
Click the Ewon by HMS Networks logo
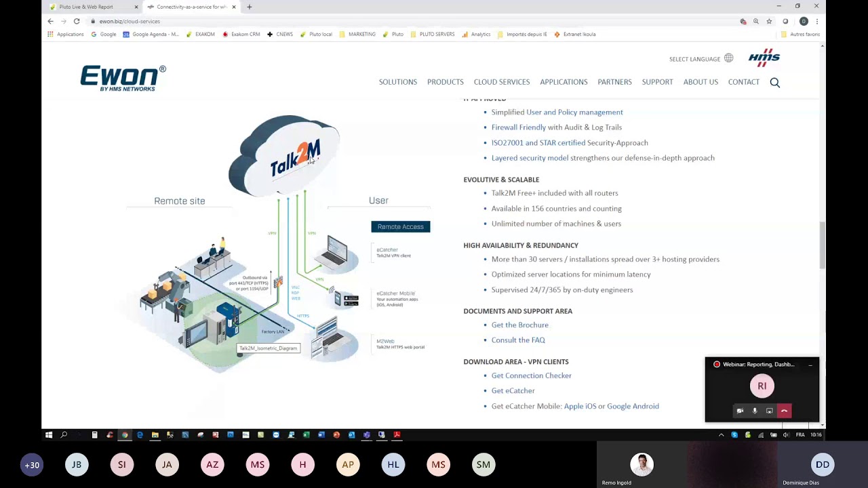(x=123, y=78)
